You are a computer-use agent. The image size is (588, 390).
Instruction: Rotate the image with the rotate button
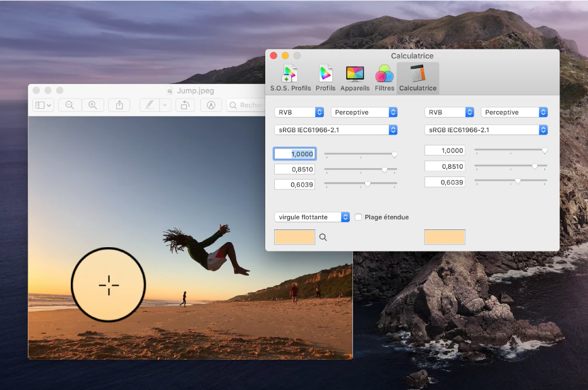184,106
